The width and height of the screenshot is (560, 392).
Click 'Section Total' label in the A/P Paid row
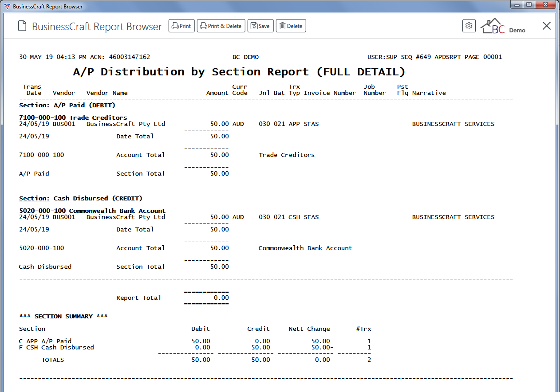(141, 174)
